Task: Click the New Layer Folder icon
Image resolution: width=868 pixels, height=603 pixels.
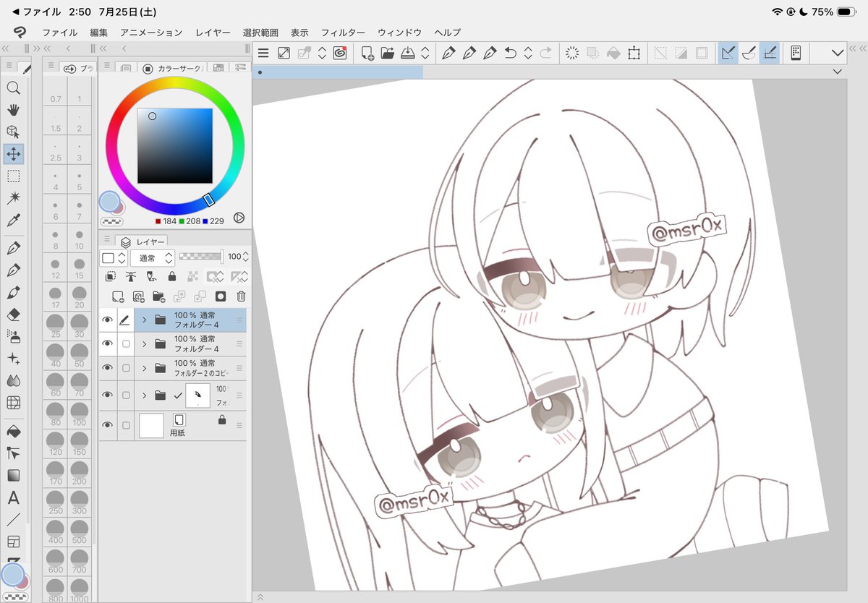Action: coord(158,296)
